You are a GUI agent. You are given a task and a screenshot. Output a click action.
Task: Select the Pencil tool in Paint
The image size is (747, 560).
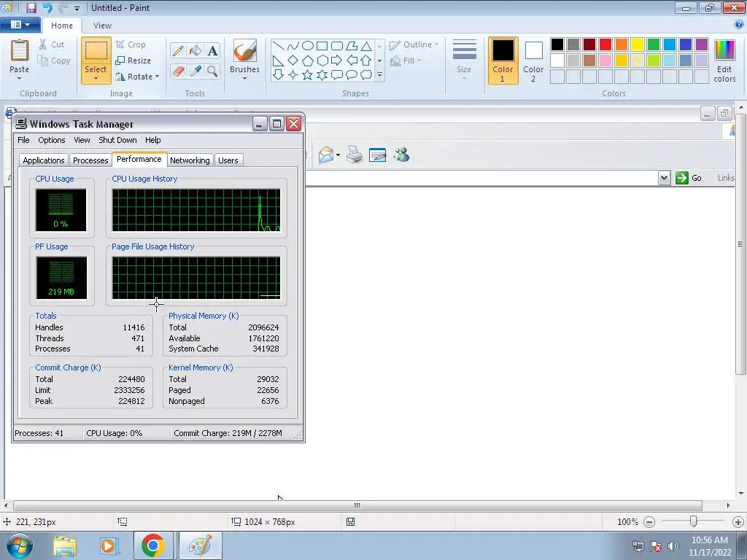coord(178,50)
